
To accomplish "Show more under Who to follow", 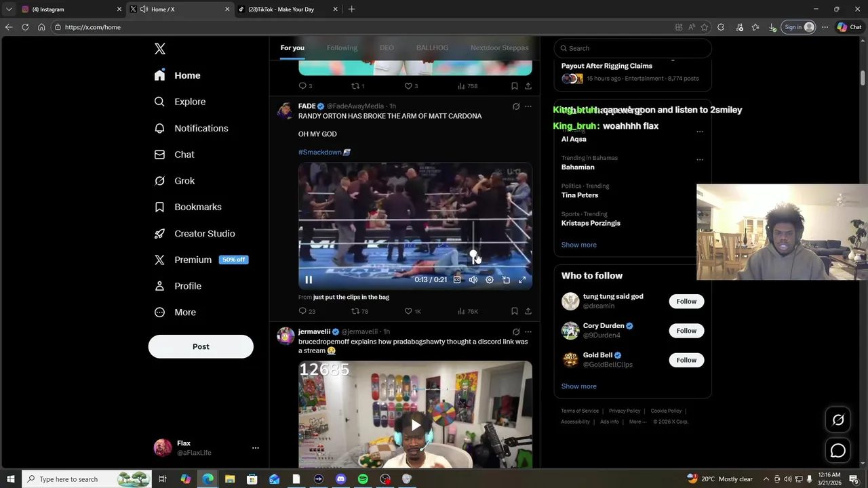I will click(578, 386).
